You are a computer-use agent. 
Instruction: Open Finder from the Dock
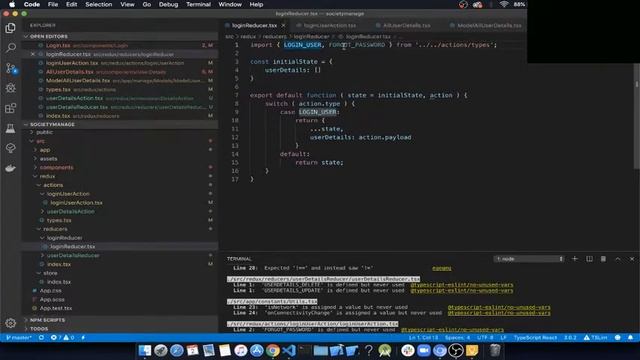point(144,350)
